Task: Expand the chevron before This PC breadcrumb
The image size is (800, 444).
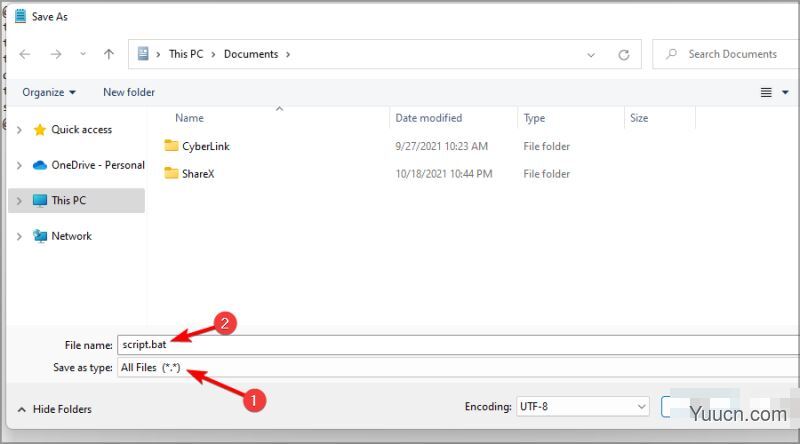Action: point(158,55)
